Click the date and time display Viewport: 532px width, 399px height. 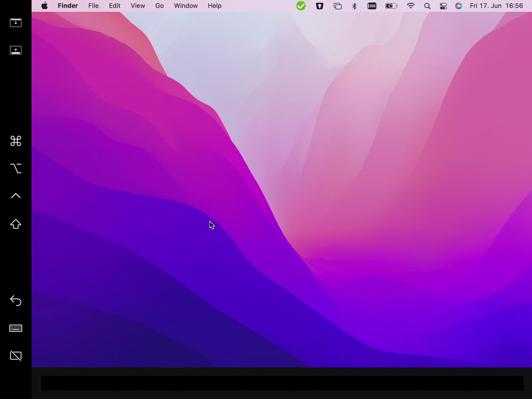pyautogui.click(x=496, y=6)
